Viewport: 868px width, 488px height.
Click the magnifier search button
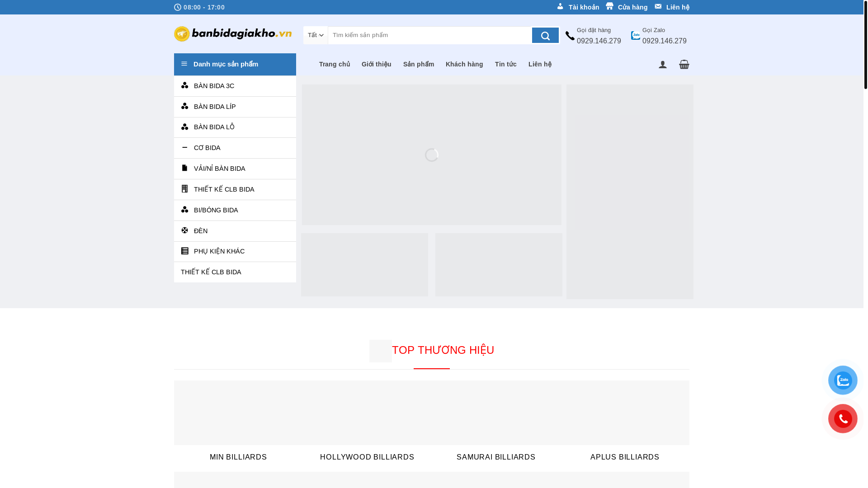coord(545,35)
